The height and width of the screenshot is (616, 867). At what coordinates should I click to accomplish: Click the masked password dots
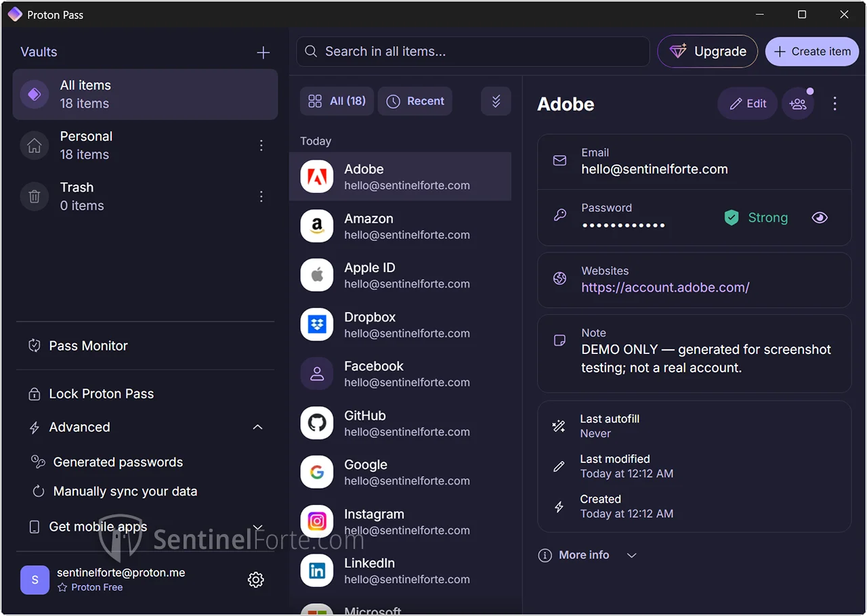[623, 225]
